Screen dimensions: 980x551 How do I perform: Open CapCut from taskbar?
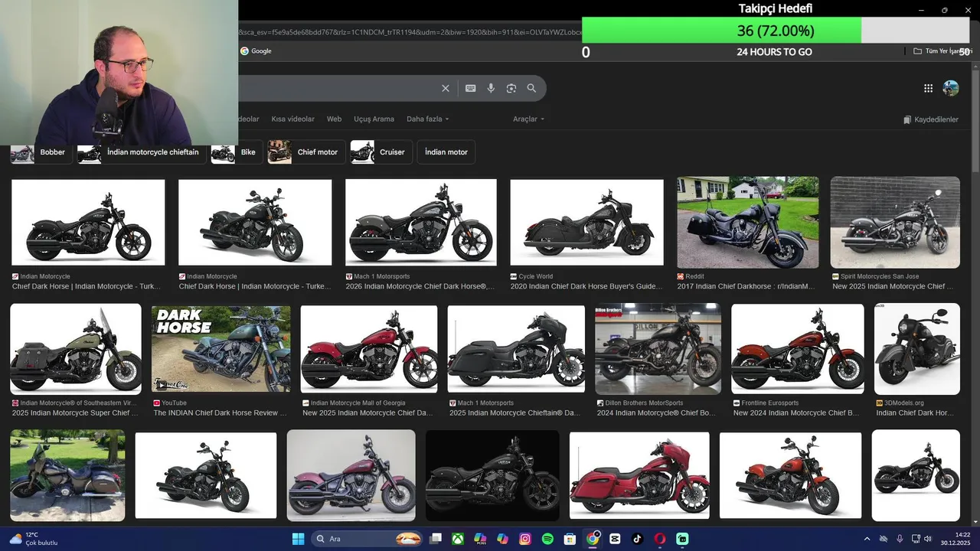click(615, 539)
